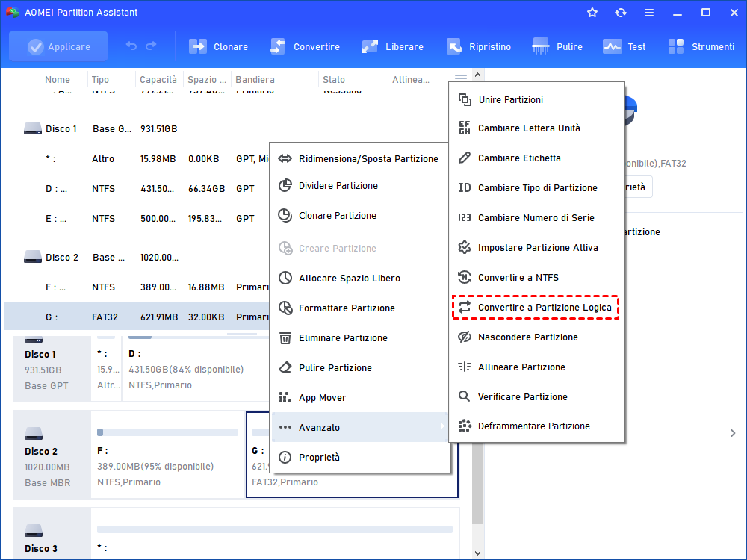Choose Allineare Partizione option
The width and height of the screenshot is (747, 560).
click(536, 367)
